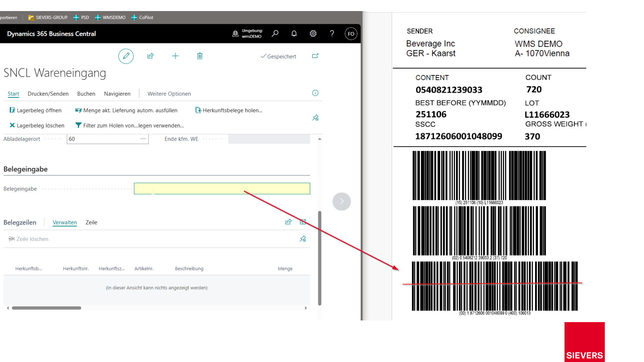Open page in new window icon
644x362 pixels.
point(315,56)
